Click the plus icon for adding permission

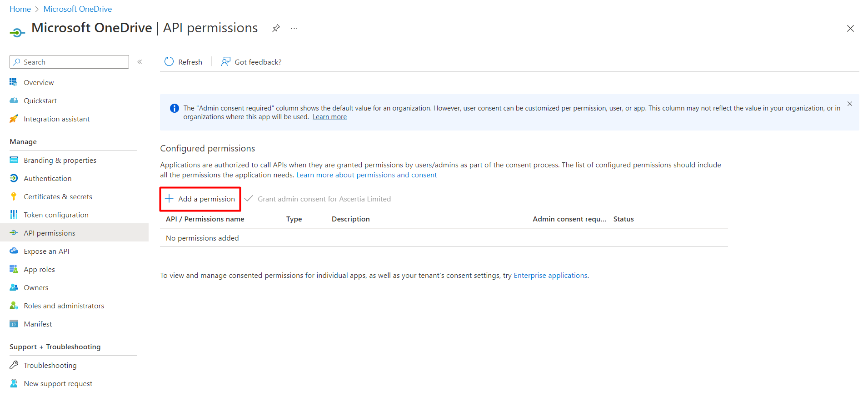[169, 199]
